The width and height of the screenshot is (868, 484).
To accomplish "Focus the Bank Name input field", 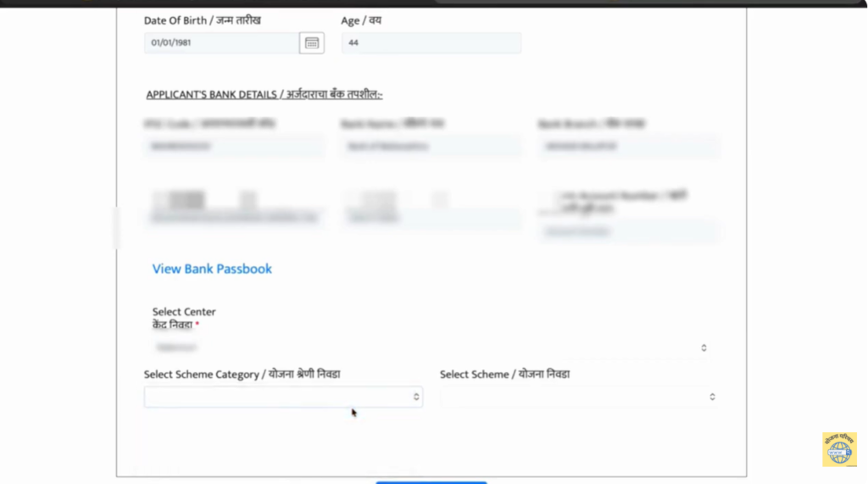I will pos(431,146).
